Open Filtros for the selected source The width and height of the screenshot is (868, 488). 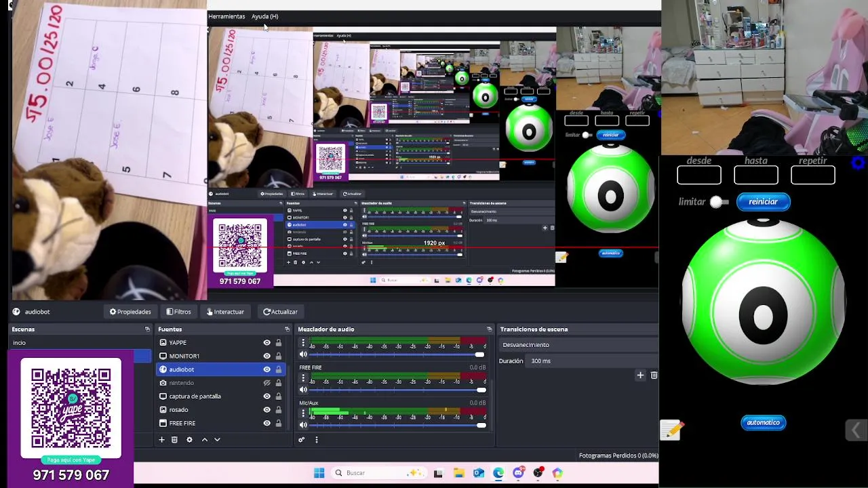[179, 312]
